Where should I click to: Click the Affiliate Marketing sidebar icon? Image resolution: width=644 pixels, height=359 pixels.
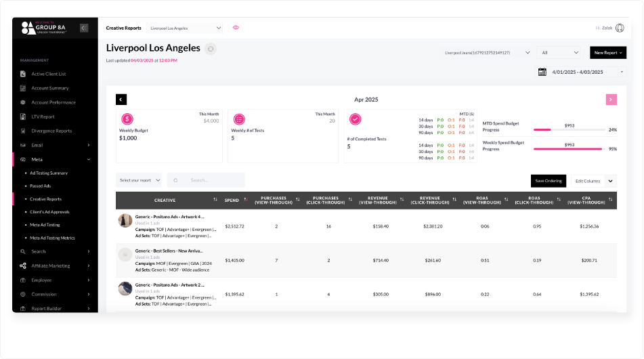pos(23,266)
